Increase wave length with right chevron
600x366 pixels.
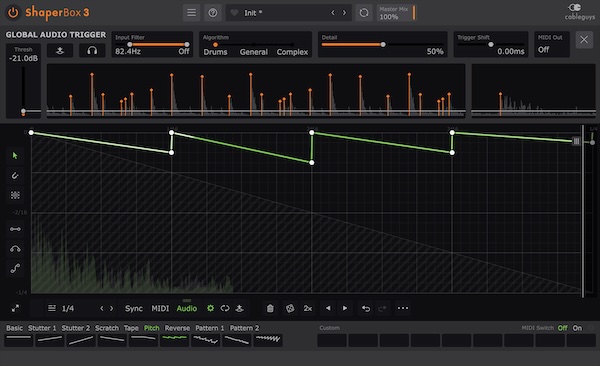[x=111, y=308]
